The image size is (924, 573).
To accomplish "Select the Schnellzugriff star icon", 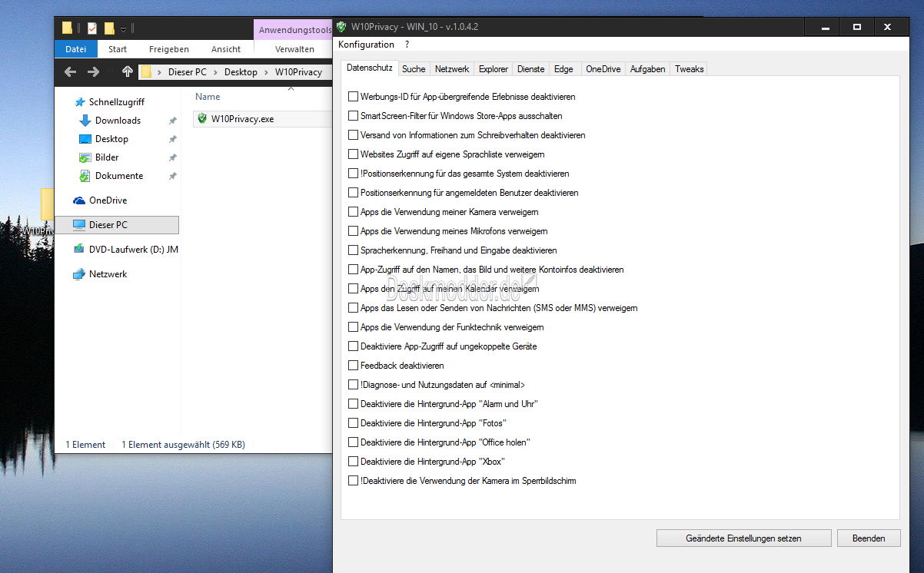I will coord(79,102).
